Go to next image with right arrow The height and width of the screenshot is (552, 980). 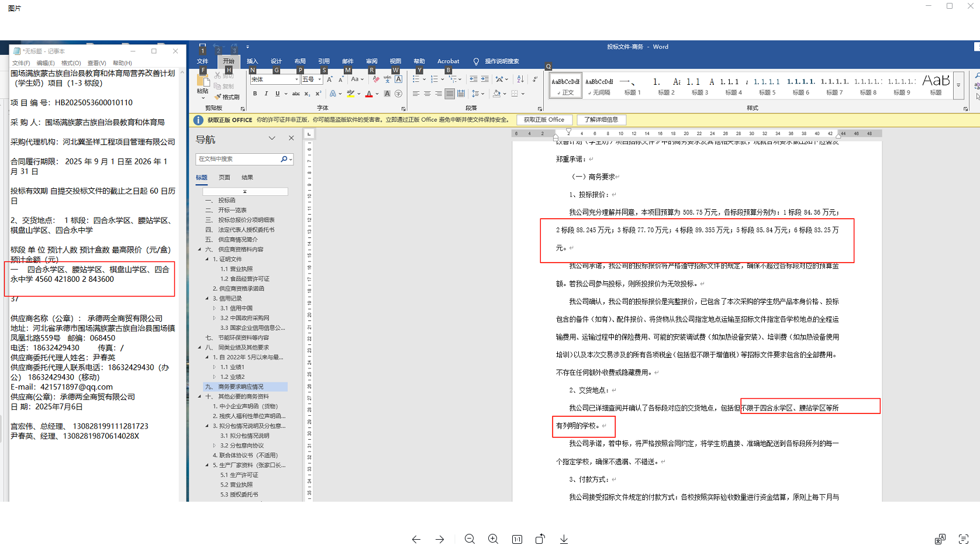point(440,539)
